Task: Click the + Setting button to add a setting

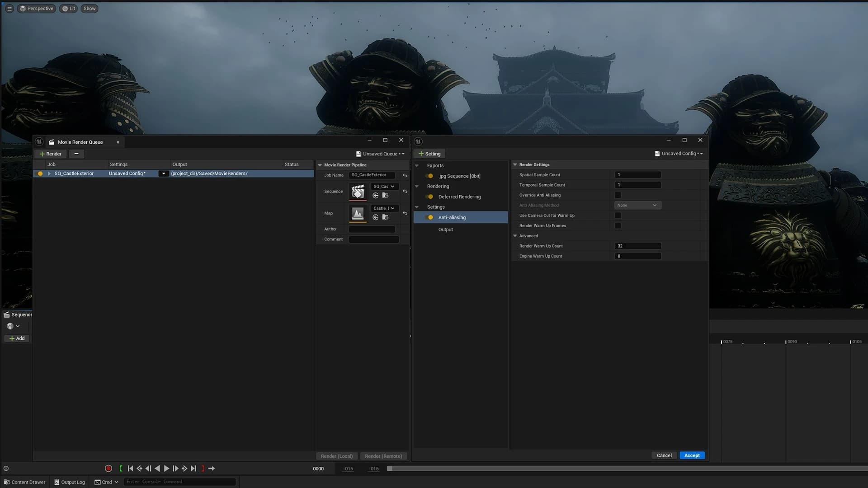Action: point(429,154)
